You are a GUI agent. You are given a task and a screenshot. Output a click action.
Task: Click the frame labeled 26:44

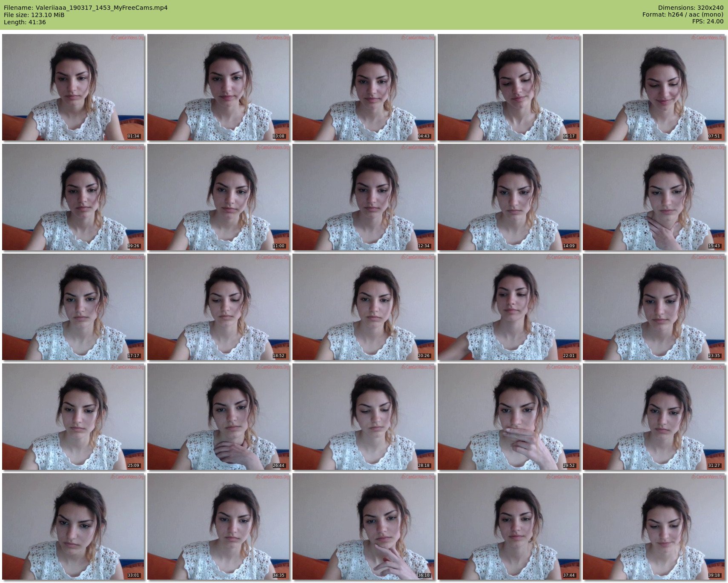click(x=218, y=417)
